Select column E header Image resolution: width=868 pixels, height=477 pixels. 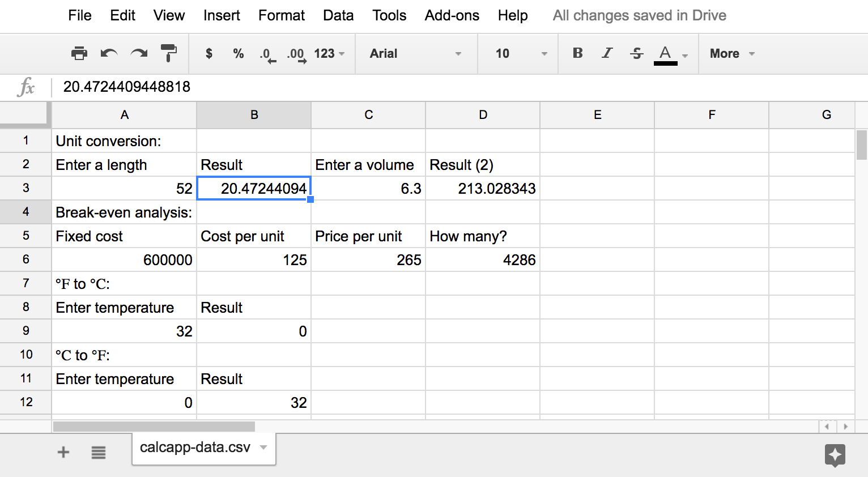597,115
